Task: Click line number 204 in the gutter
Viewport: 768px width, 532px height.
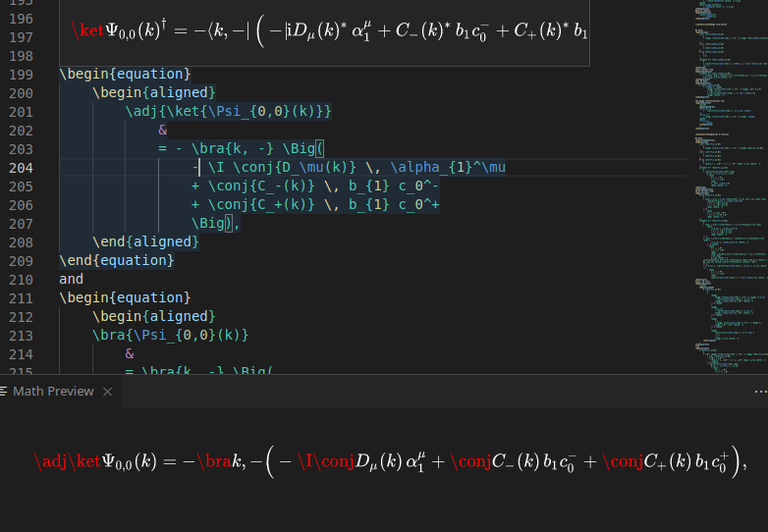Action: [21, 168]
